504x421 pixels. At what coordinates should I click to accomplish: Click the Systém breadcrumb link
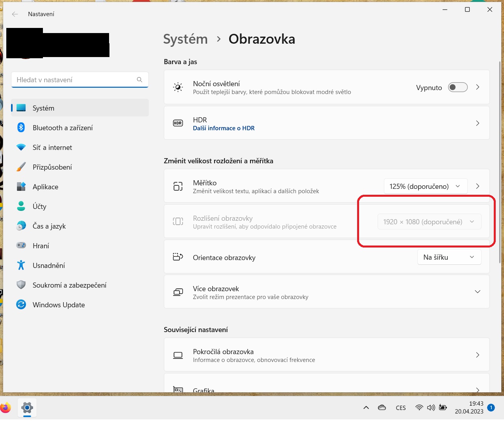185,39
